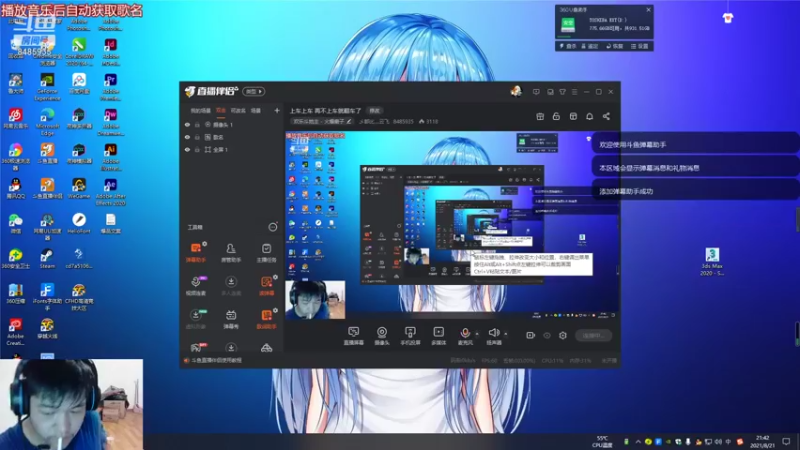Close the 360 U盘 widget

pos(648,10)
